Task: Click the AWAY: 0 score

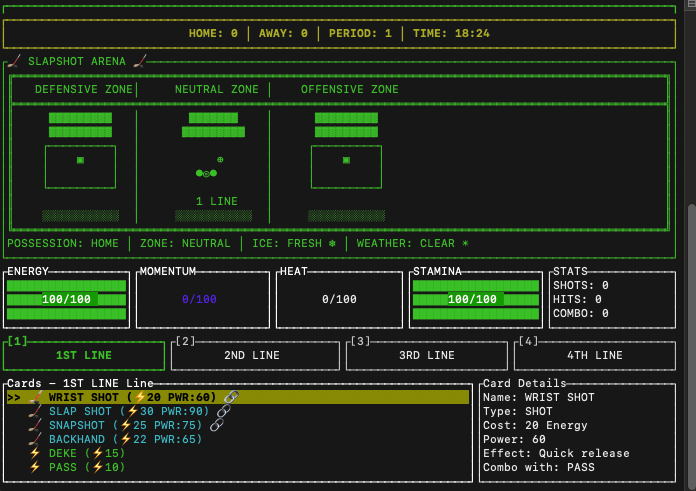Action: [283, 33]
